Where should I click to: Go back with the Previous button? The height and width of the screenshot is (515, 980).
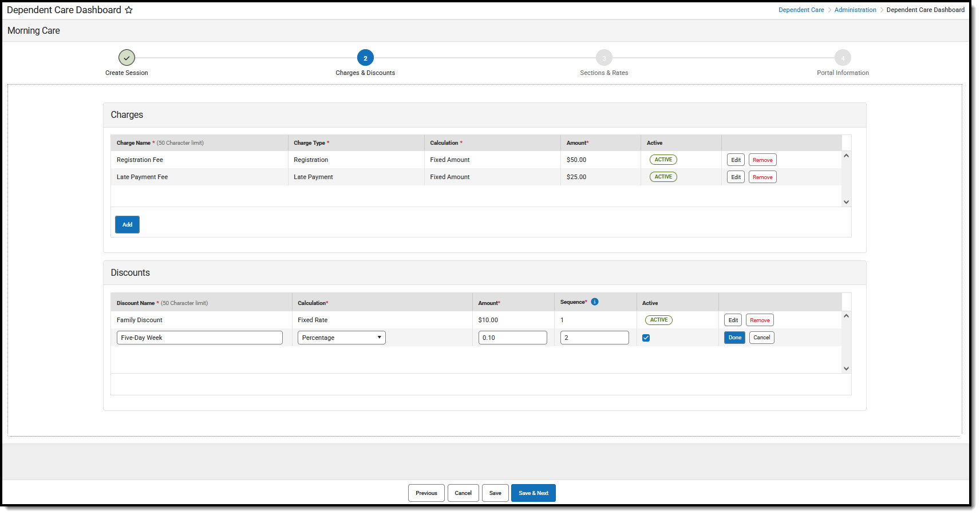426,493
